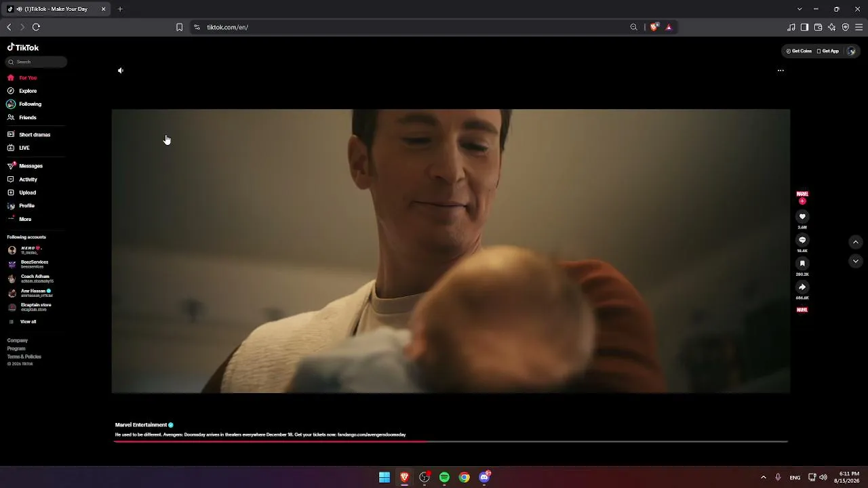The width and height of the screenshot is (868, 488).
Task: Open the tab search dropdown arrow
Action: pyautogui.click(x=800, y=9)
